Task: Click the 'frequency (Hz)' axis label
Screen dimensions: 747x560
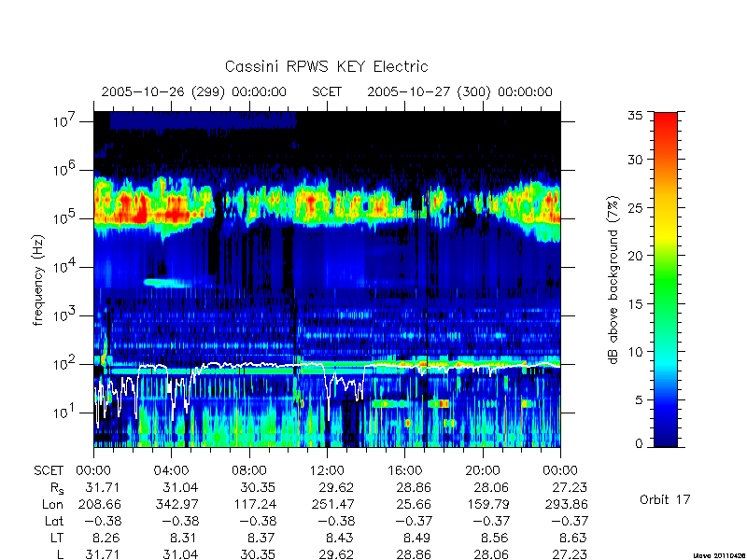Action: [x=39, y=280]
